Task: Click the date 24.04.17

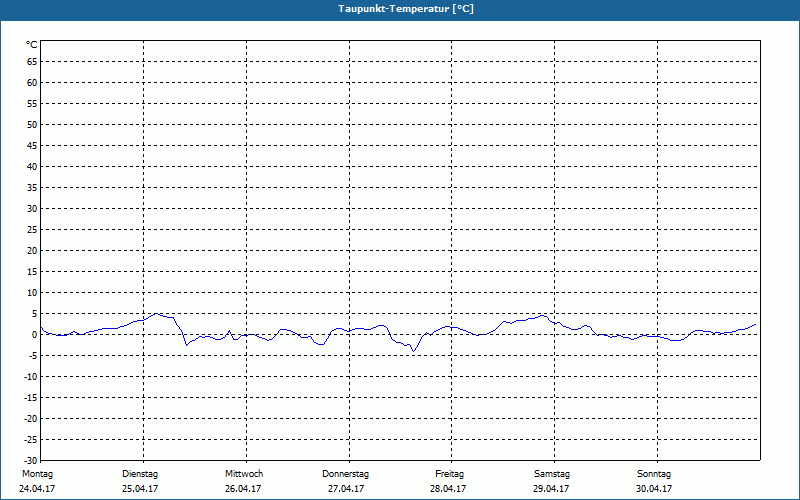Action: 37,489
